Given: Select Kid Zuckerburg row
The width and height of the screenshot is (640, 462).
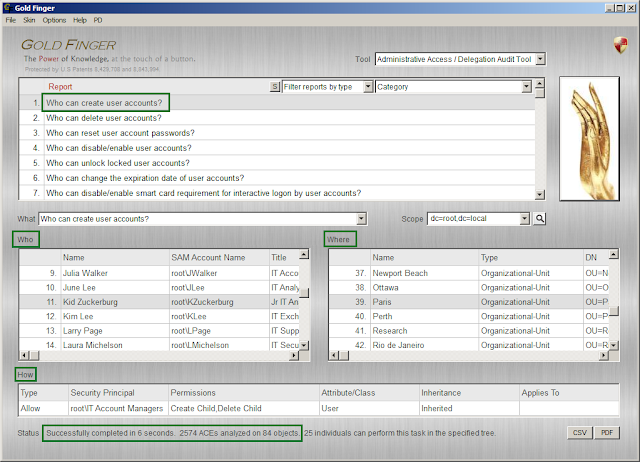Looking at the screenshot, I should [x=159, y=302].
